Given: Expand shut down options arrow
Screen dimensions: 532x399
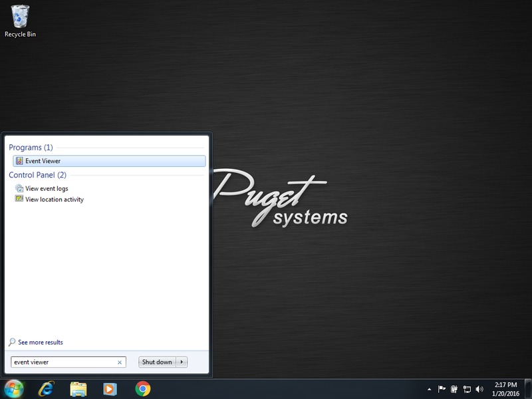Looking at the screenshot, I should [182, 362].
